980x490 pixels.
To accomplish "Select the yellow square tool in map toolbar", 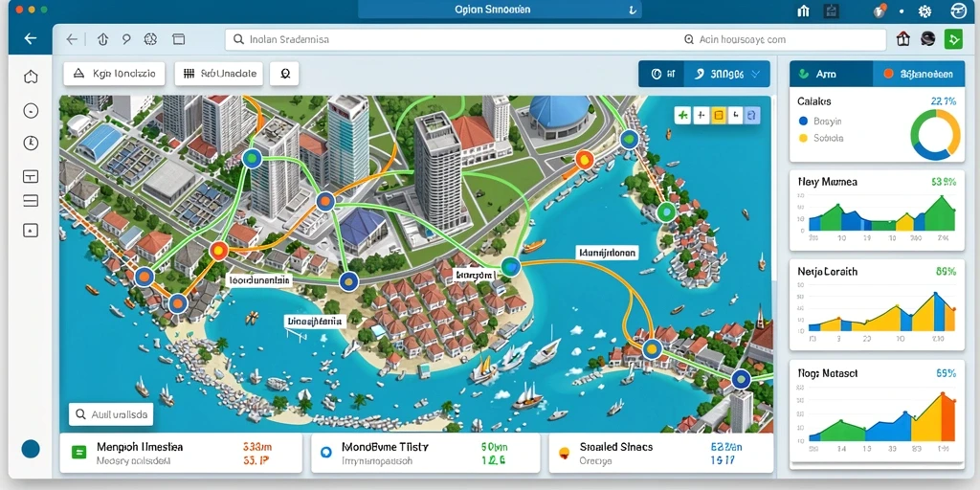I will pos(719,115).
